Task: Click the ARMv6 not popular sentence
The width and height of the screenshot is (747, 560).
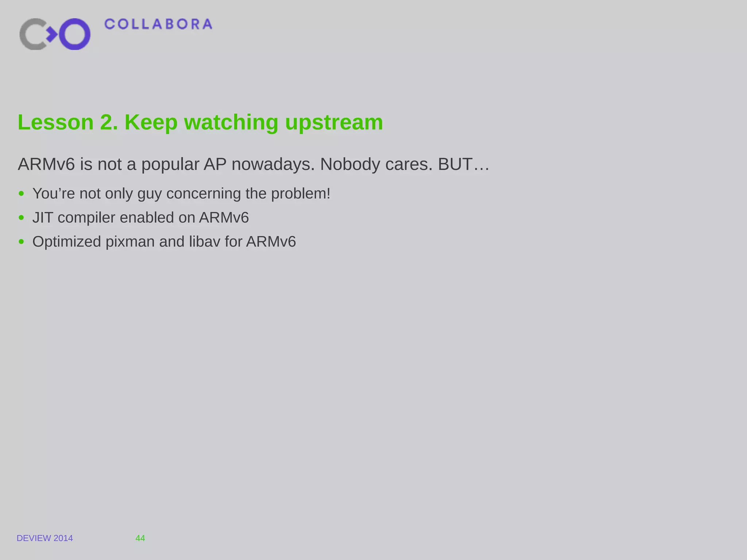Action: click(x=253, y=164)
